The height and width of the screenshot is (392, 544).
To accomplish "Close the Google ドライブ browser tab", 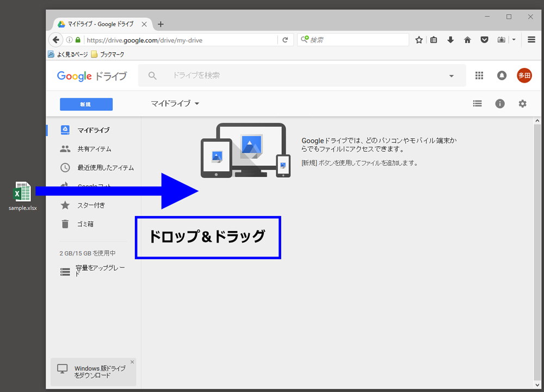I will (x=144, y=24).
